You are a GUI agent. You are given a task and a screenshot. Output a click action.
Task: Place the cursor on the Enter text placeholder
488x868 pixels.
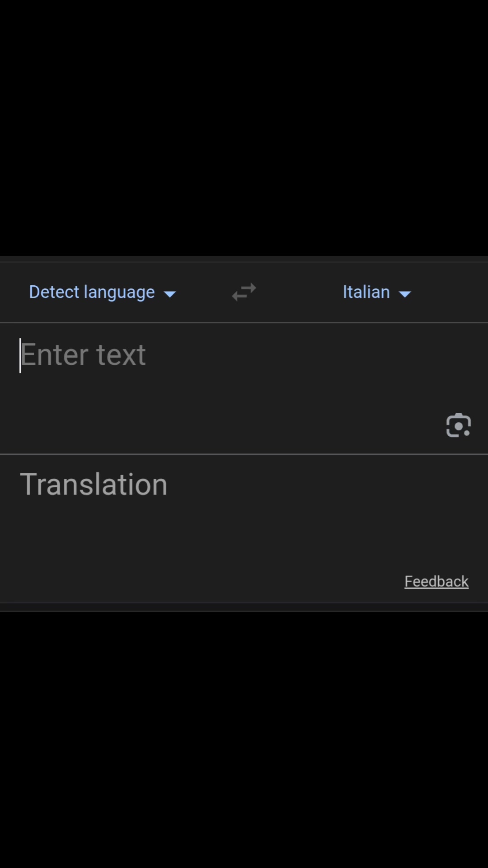(83, 355)
